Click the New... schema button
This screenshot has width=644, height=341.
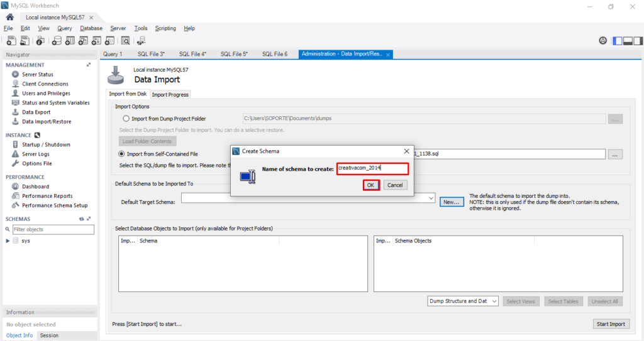(x=452, y=202)
